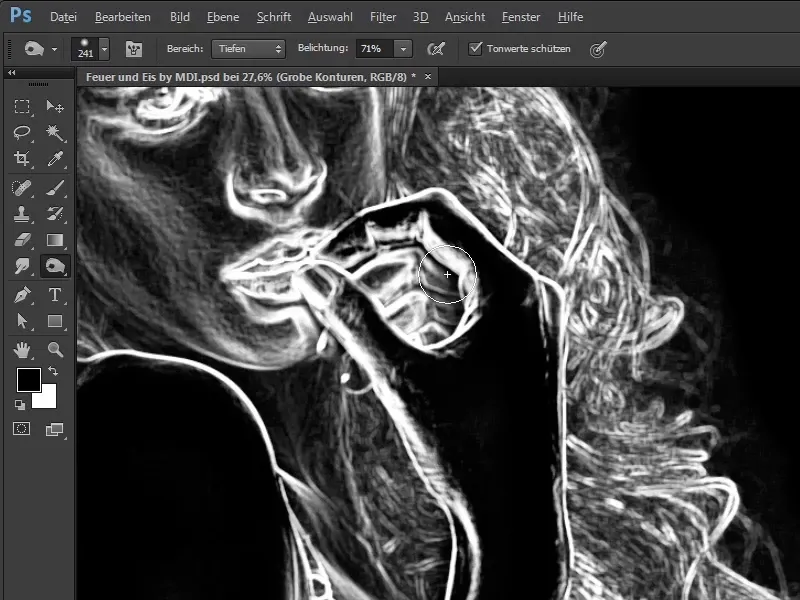Image resolution: width=800 pixels, height=600 pixels.
Task: Select the Rectangle shape tool
Action: (x=55, y=321)
